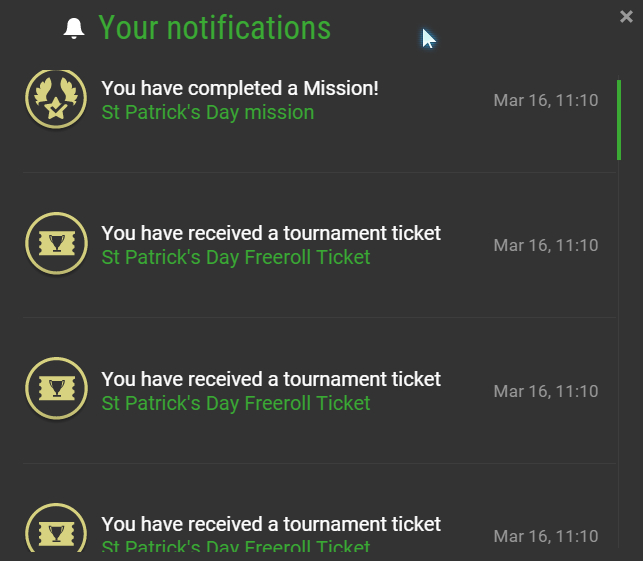
Task: Open third partially visible Freeroll Ticket link
Action: [x=236, y=545]
